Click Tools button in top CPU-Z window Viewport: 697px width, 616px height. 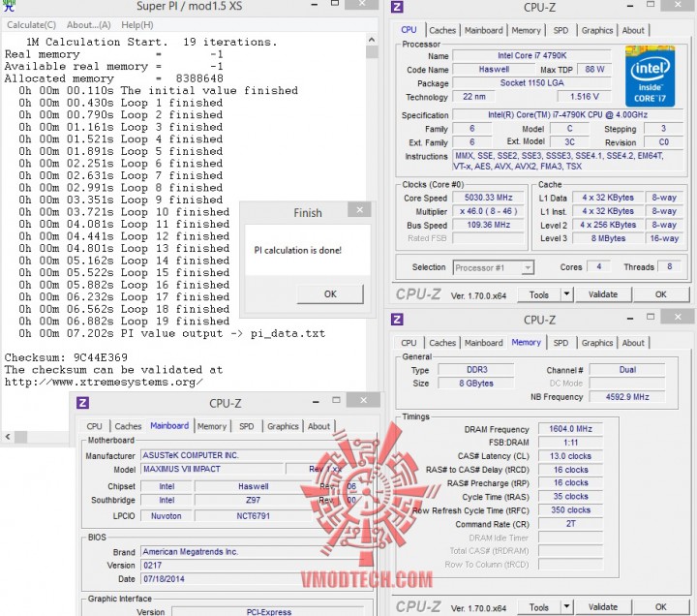[539, 294]
